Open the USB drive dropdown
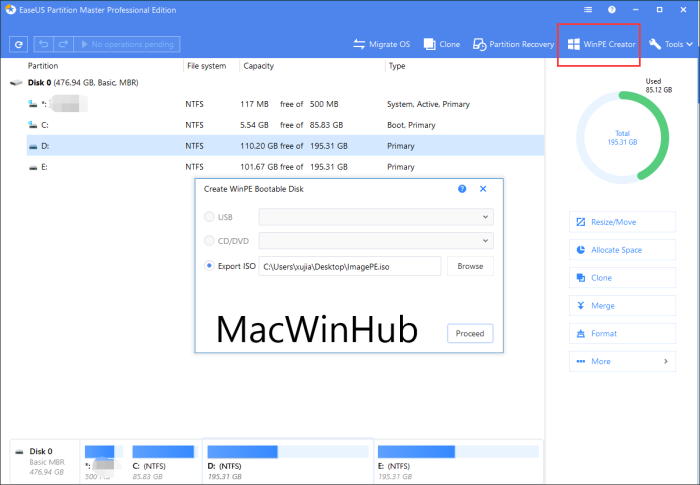The image size is (700, 485). tap(376, 217)
